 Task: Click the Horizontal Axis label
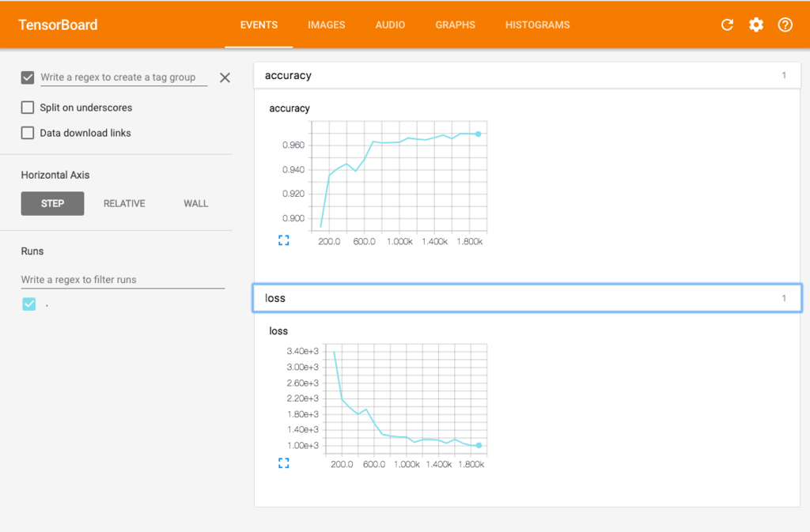click(x=55, y=175)
